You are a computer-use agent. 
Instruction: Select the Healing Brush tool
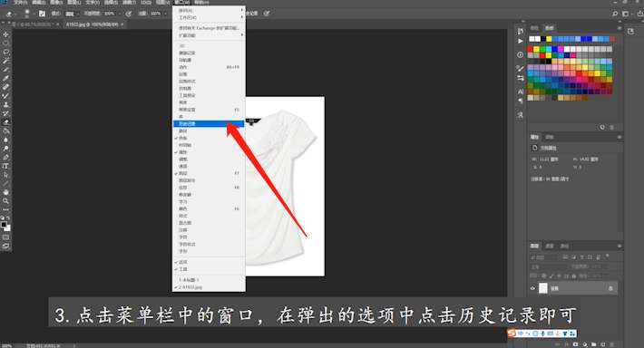click(5, 87)
